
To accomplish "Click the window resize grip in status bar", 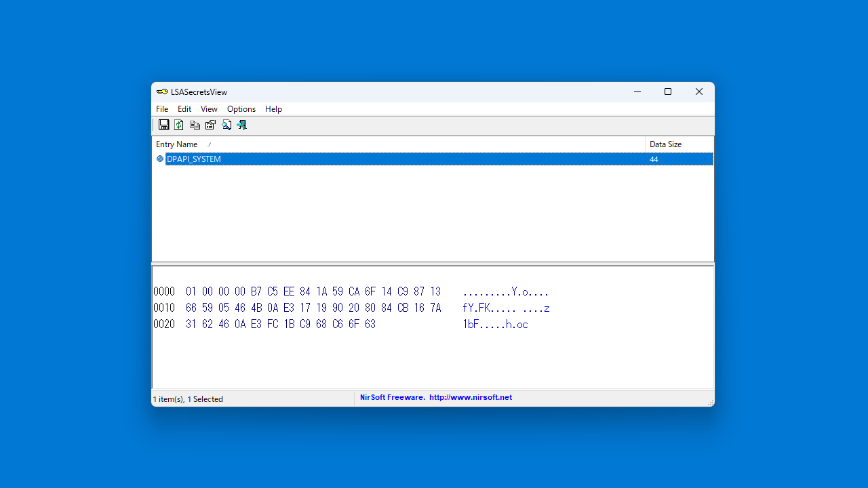I will click(x=710, y=403).
